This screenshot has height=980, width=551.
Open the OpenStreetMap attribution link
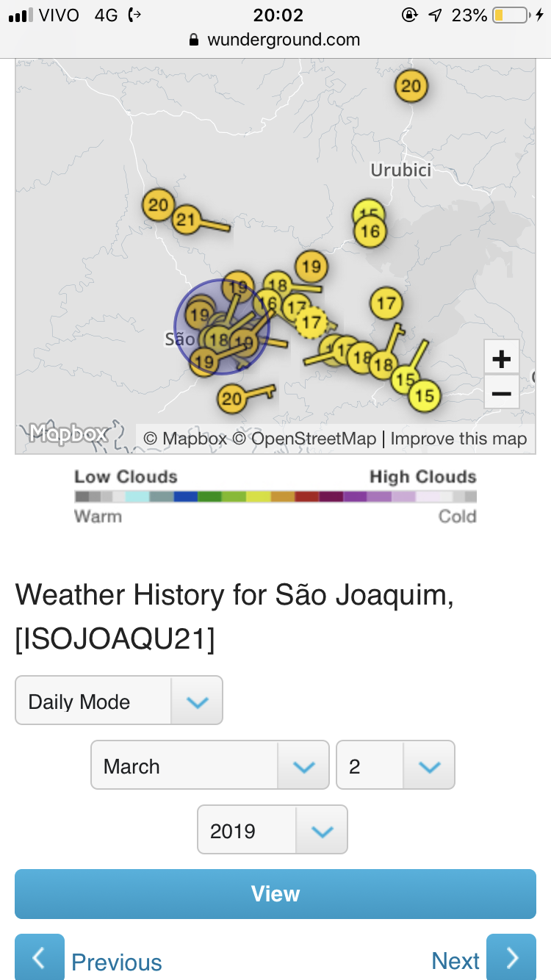[x=314, y=439]
